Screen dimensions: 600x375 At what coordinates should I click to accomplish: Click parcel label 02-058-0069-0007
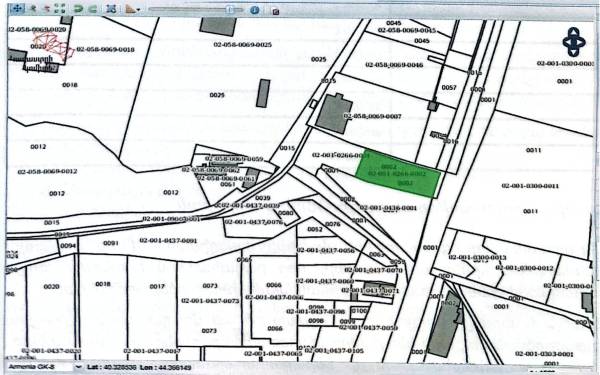(x=372, y=116)
